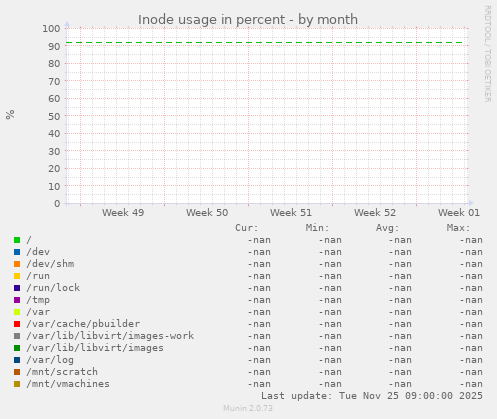497x419 pixels.
Task: Click the Week 50 axis label
Action: point(207,213)
